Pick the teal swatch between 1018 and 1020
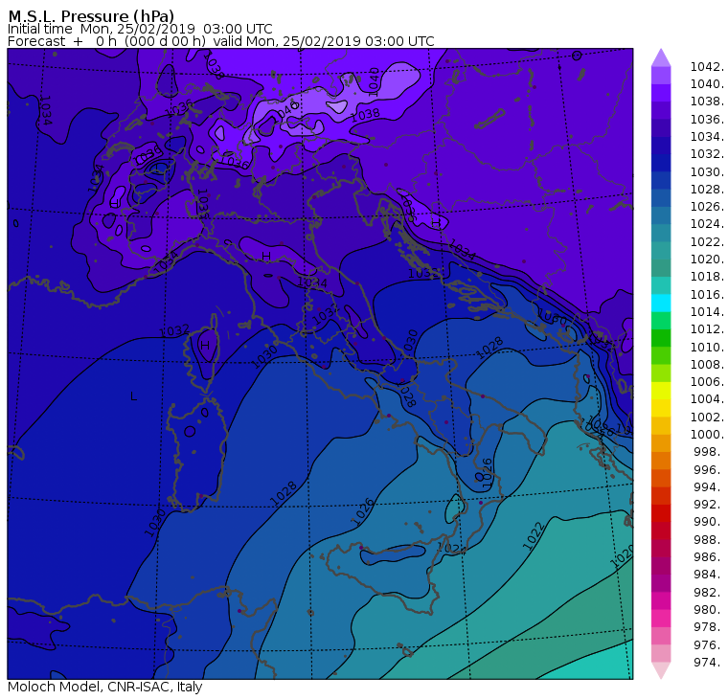 point(661,268)
